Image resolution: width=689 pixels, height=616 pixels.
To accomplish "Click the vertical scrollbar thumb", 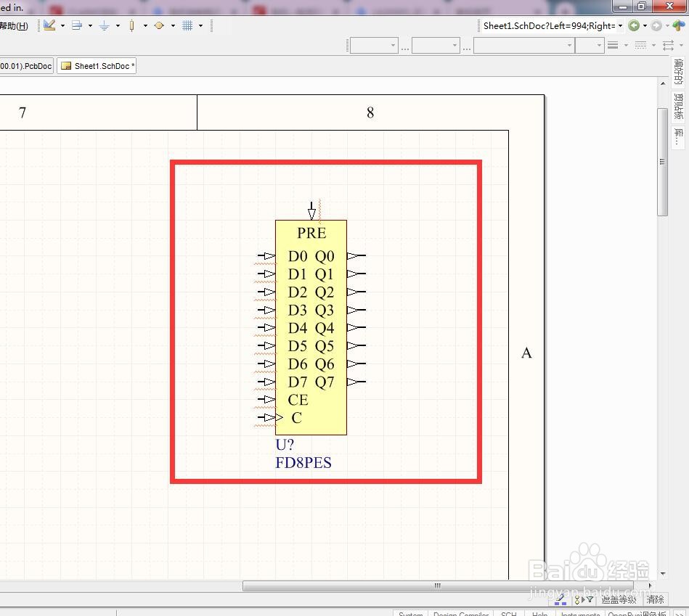I will pos(662,162).
